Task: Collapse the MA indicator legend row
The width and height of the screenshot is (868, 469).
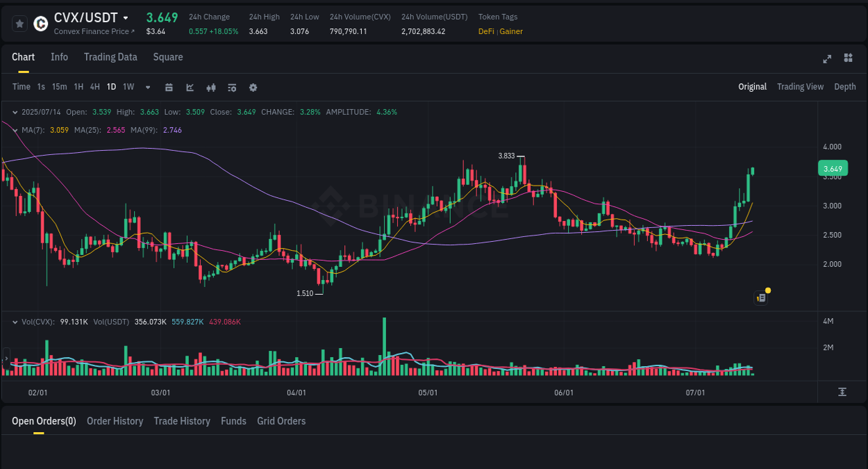Action: (15, 129)
